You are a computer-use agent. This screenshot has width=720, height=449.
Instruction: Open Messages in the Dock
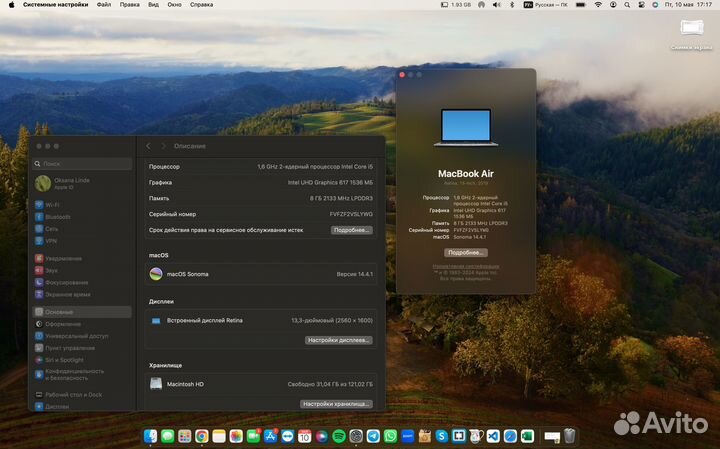point(168,436)
